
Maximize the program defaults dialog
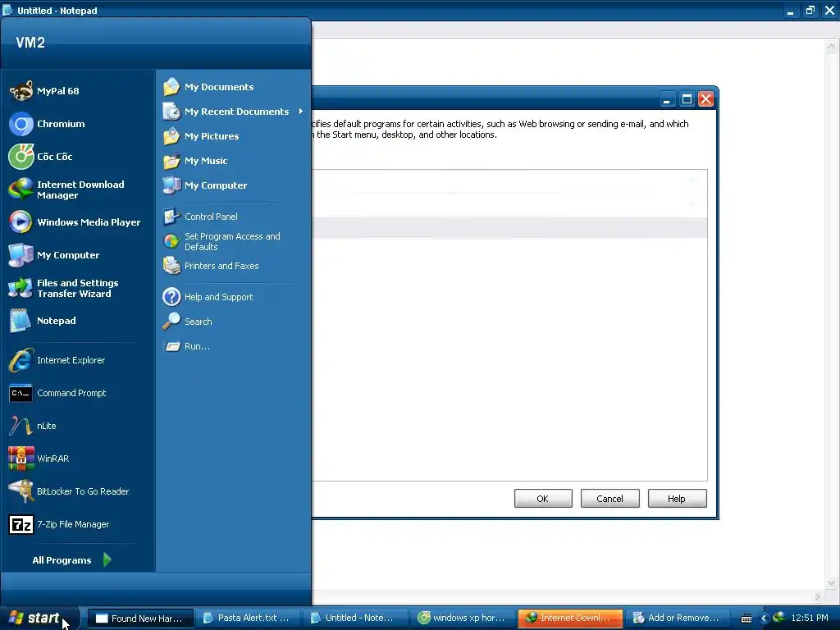[x=687, y=99]
